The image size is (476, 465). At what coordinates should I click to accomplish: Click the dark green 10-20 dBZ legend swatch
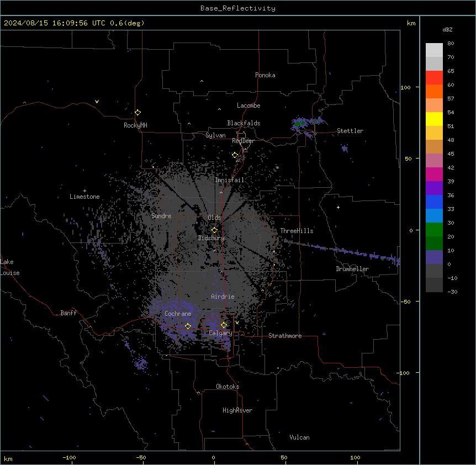point(434,244)
